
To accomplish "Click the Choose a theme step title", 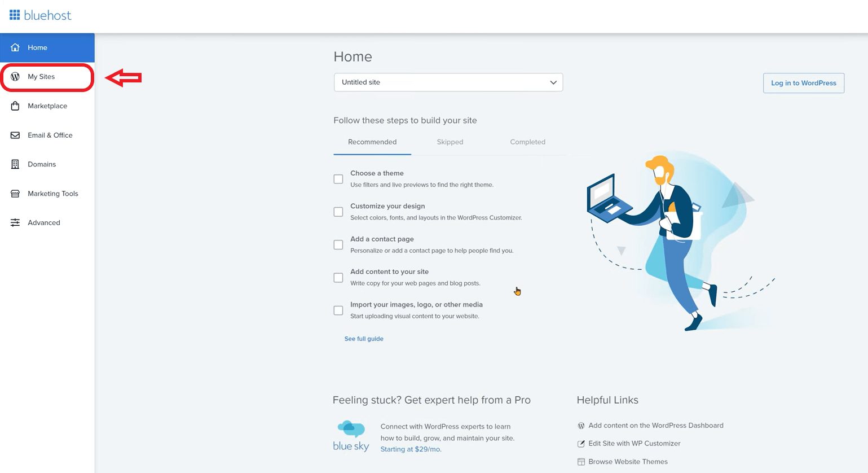I will pos(377,173).
